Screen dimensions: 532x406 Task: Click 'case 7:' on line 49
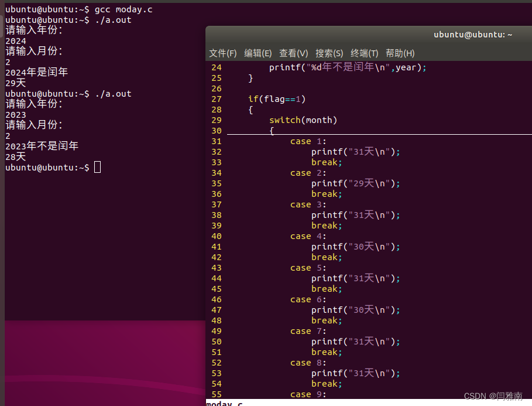pyautogui.click(x=308, y=331)
